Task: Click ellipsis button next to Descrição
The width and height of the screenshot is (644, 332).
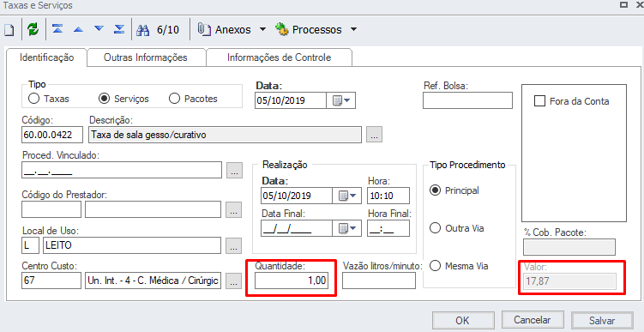Action: [374, 135]
